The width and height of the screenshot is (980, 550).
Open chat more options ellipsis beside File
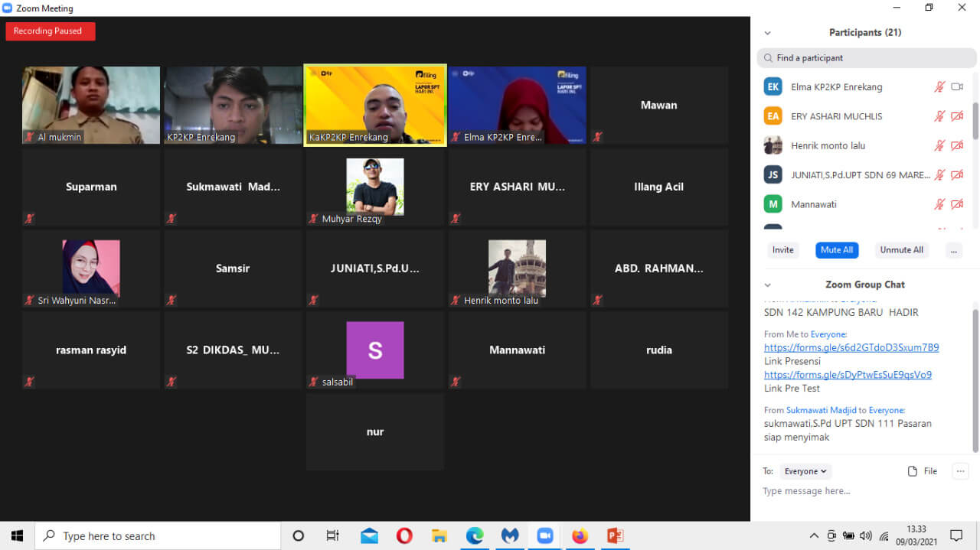point(960,471)
